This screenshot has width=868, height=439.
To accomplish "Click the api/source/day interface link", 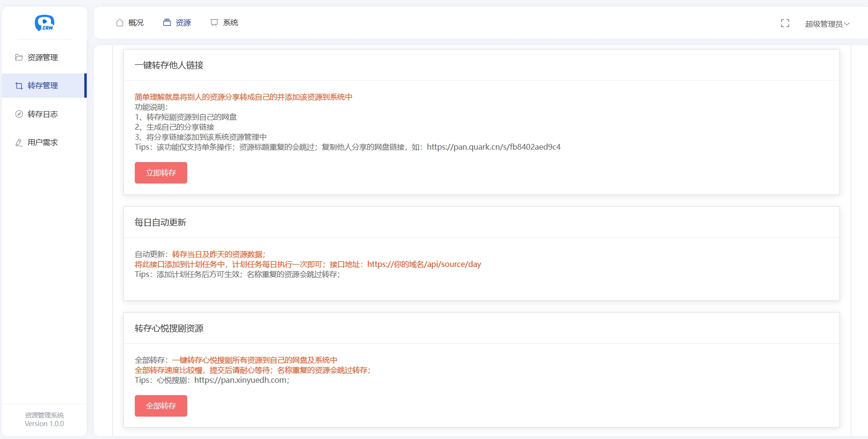I will 424,264.
